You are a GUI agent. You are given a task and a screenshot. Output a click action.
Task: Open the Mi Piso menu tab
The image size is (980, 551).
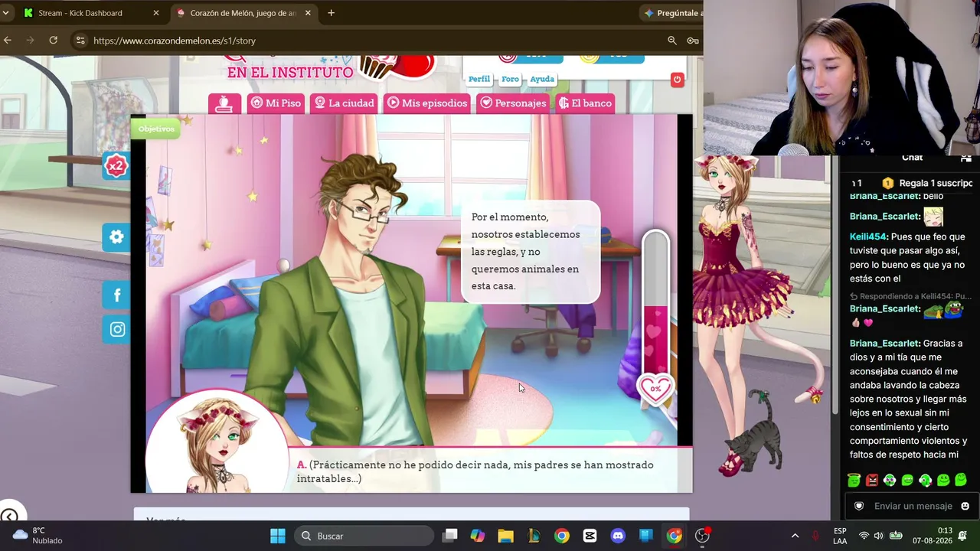pos(276,103)
